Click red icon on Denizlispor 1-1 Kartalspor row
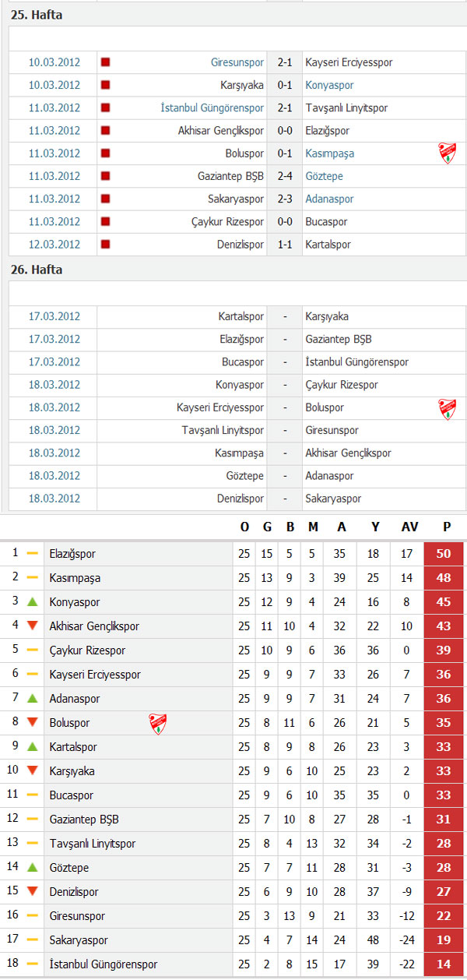This screenshot has height=980, width=467. 105,244
